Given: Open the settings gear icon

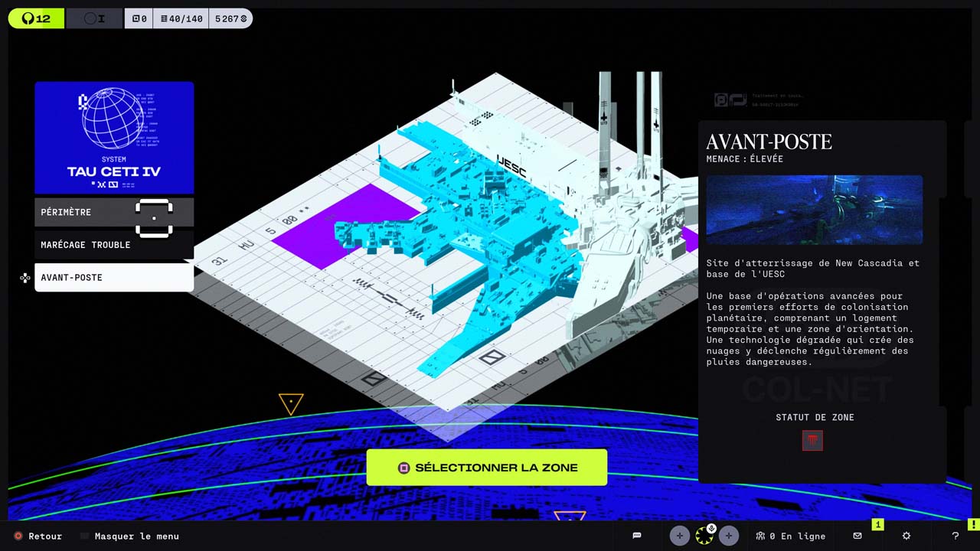Looking at the screenshot, I should click(x=906, y=536).
